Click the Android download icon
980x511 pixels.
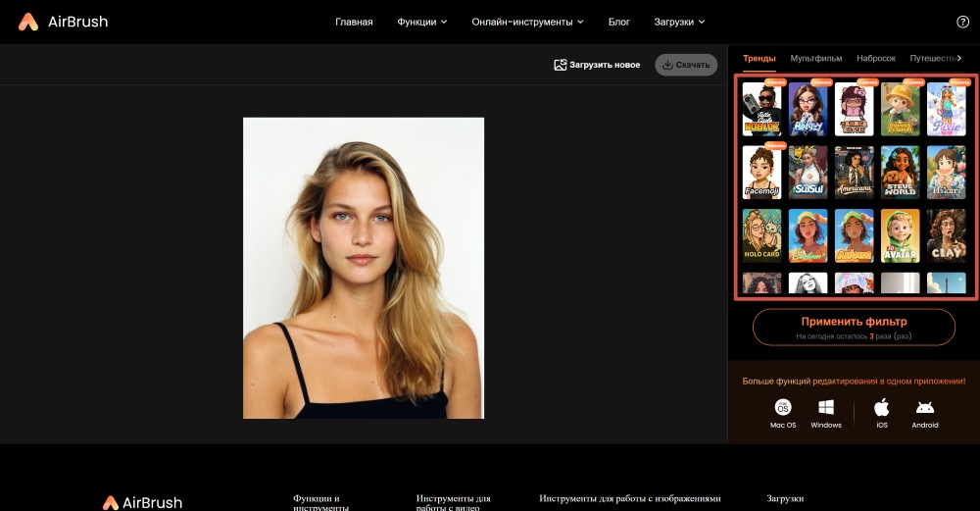coord(925,407)
